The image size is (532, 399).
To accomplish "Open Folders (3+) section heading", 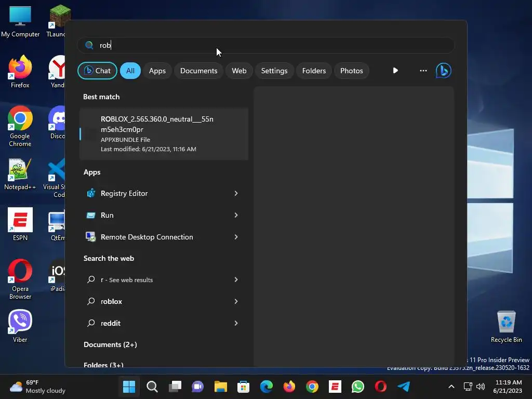I will (103, 365).
